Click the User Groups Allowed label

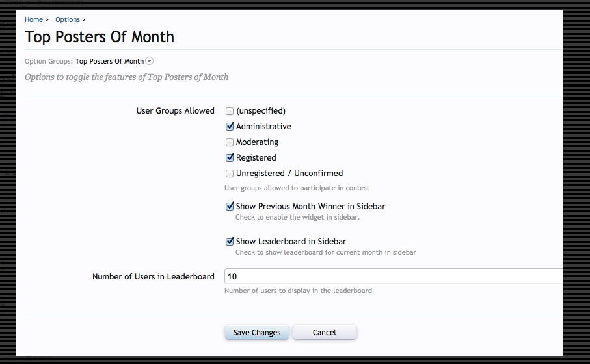pos(175,111)
